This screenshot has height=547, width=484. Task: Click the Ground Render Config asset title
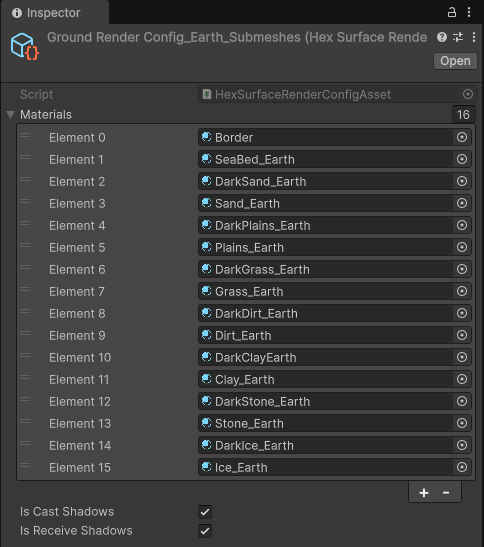[237, 37]
